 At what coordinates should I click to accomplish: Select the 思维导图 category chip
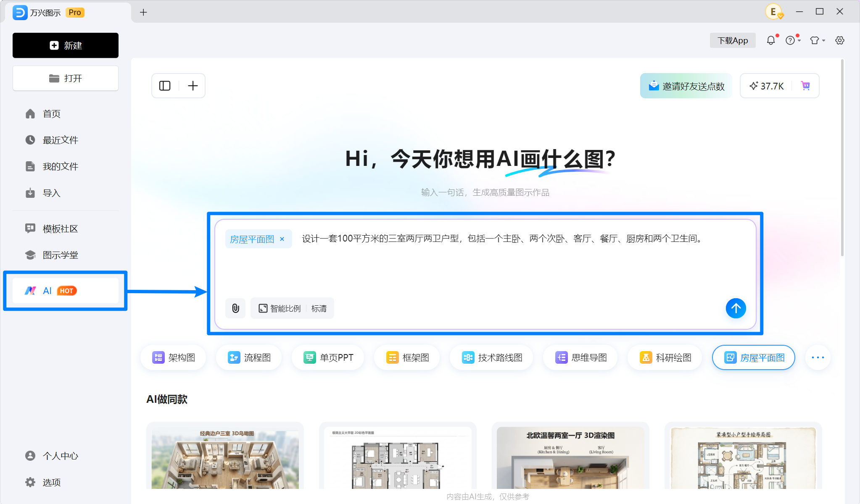[x=580, y=357]
